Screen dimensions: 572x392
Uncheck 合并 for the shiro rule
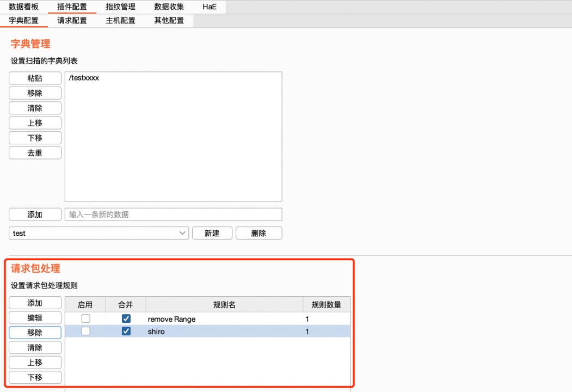pyautogui.click(x=126, y=331)
